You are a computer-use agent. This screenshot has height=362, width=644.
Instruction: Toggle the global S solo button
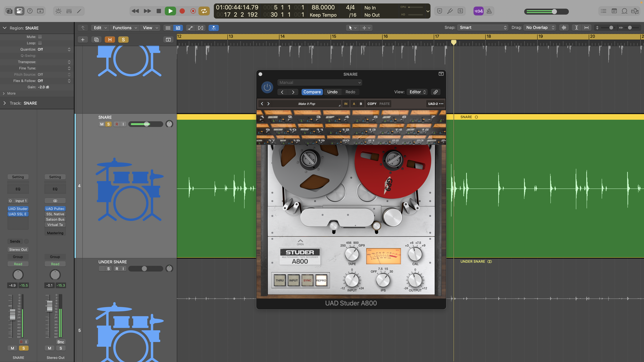pyautogui.click(x=123, y=40)
